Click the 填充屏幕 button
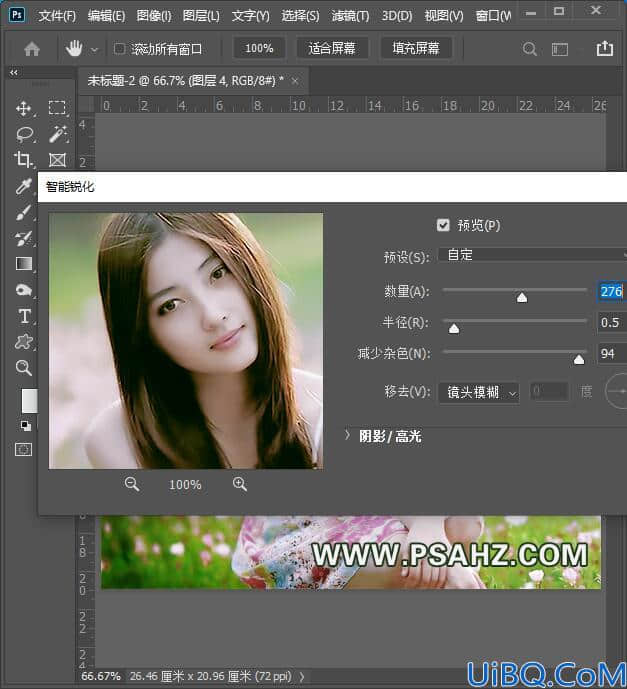The image size is (627, 689). click(x=416, y=48)
